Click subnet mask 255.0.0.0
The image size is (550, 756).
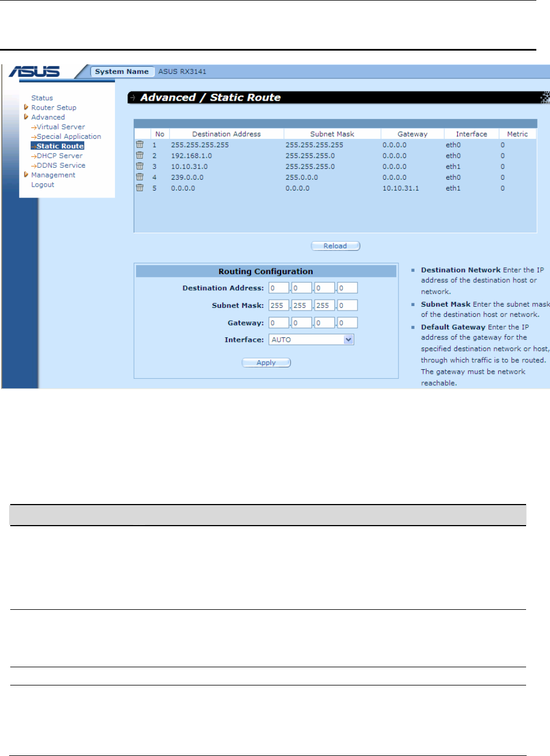pyautogui.click(x=302, y=177)
